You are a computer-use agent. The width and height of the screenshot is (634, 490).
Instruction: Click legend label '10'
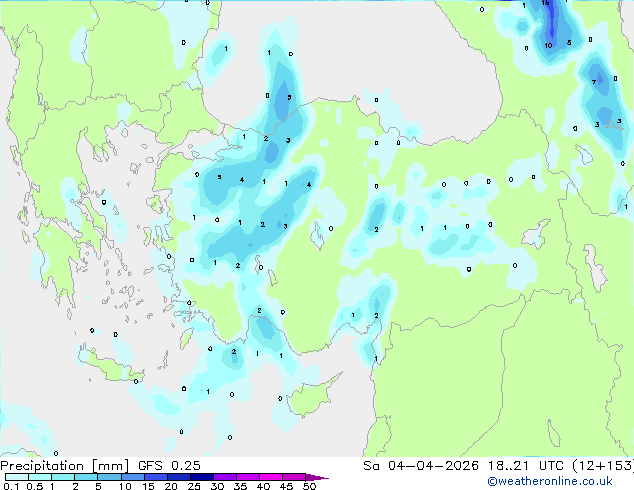coord(125,486)
